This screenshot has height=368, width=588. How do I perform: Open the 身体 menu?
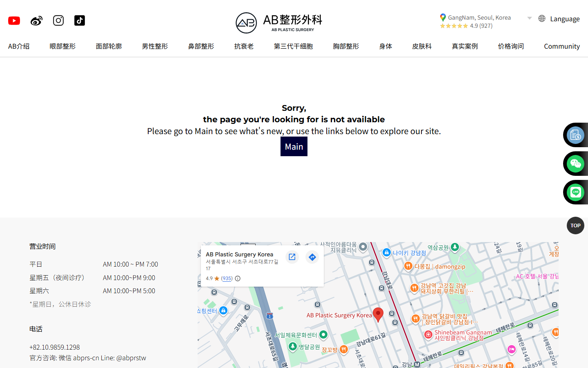tap(385, 46)
